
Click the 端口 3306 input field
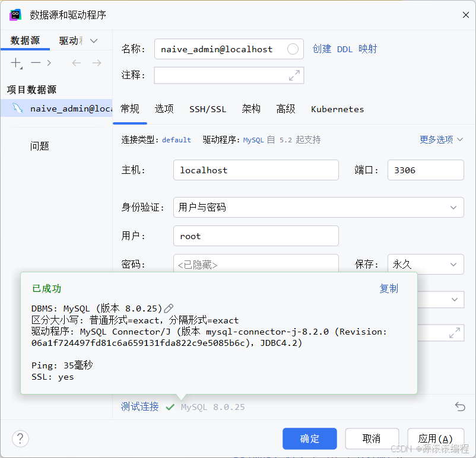426,170
